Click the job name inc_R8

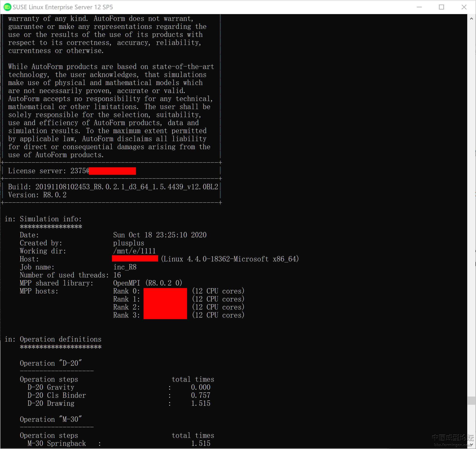(125, 267)
